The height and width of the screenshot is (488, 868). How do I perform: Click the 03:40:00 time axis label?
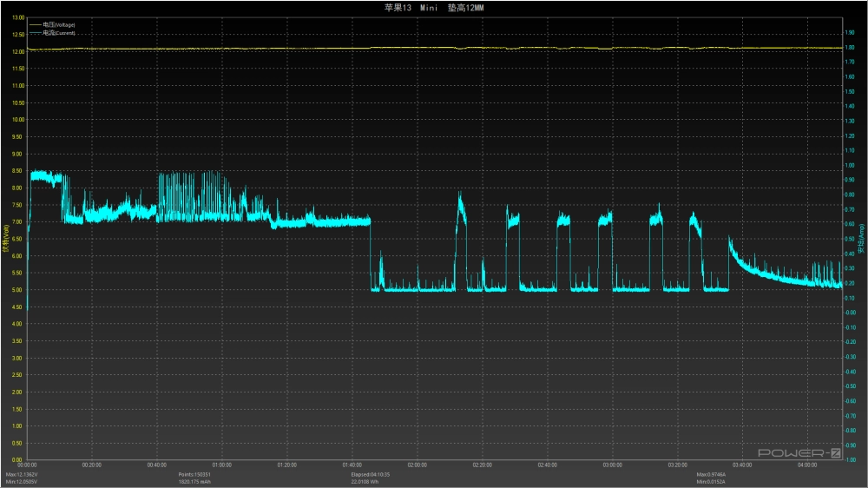[x=742, y=465]
